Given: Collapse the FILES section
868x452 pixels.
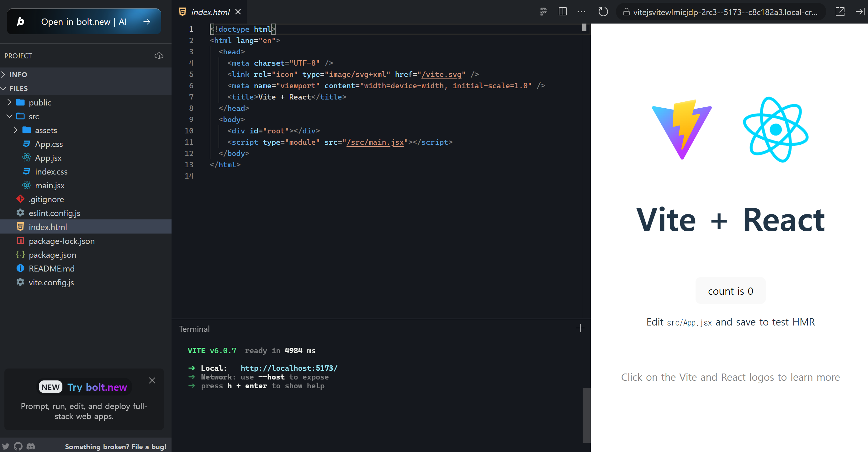Looking at the screenshot, I should pos(18,89).
